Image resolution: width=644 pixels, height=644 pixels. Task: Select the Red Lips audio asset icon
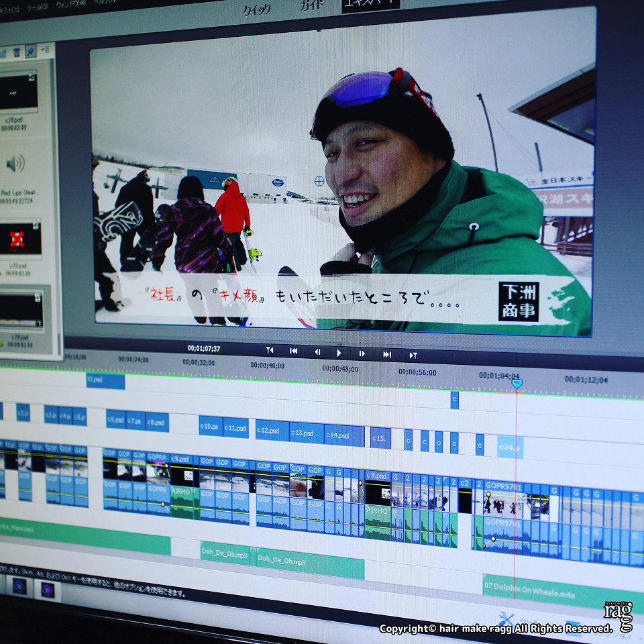15,163
